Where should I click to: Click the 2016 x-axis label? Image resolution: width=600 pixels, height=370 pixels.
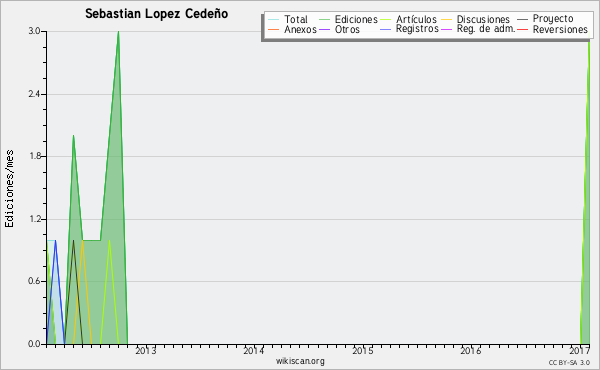pos(471,351)
